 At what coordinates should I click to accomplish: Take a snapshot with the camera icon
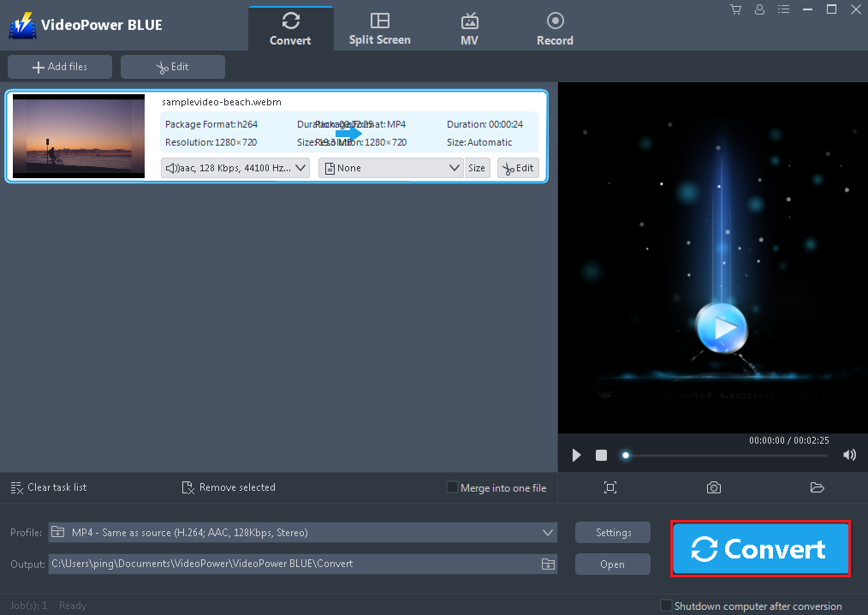point(713,487)
